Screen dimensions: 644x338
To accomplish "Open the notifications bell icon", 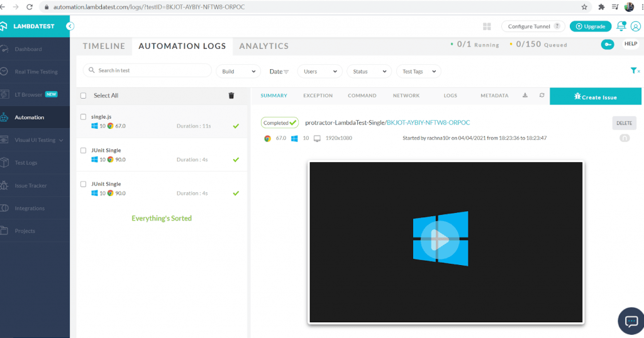I will pyautogui.click(x=621, y=26).
